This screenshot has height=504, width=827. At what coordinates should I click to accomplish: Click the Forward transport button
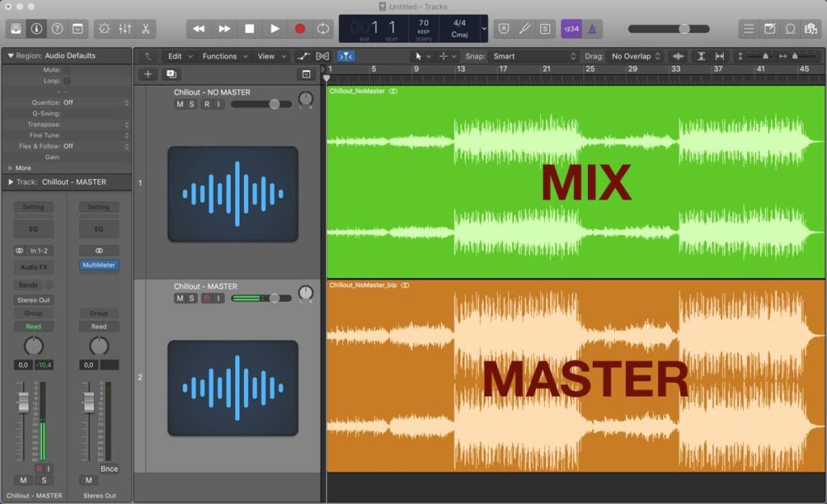tap(225, 29)
